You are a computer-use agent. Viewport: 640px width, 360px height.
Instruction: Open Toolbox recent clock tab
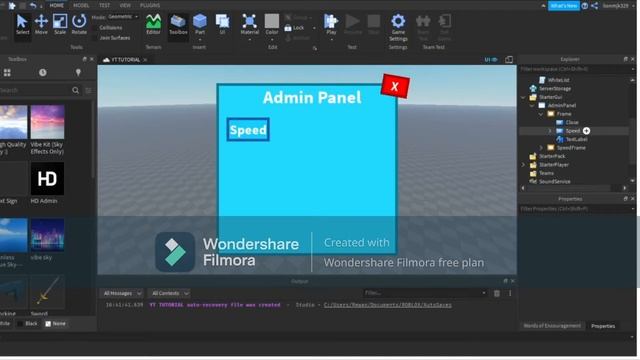coord(42,73)
